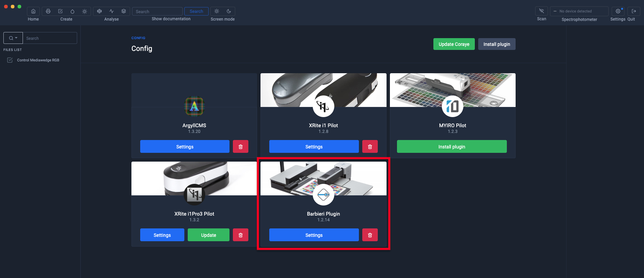Image resolution: width=644 pixels, height=278 pixels.
Task: Open XRite i1 Pilot Settings
Action: [314, 147]
